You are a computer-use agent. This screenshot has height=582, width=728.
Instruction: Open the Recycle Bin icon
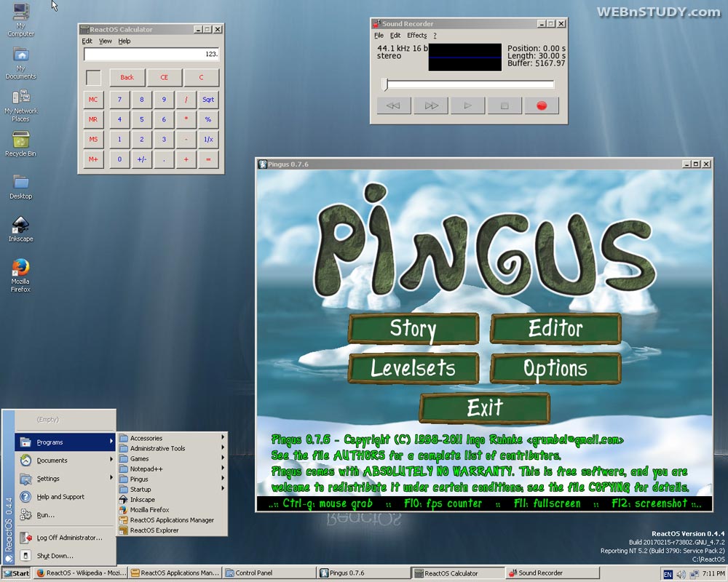tap(21, 143)
